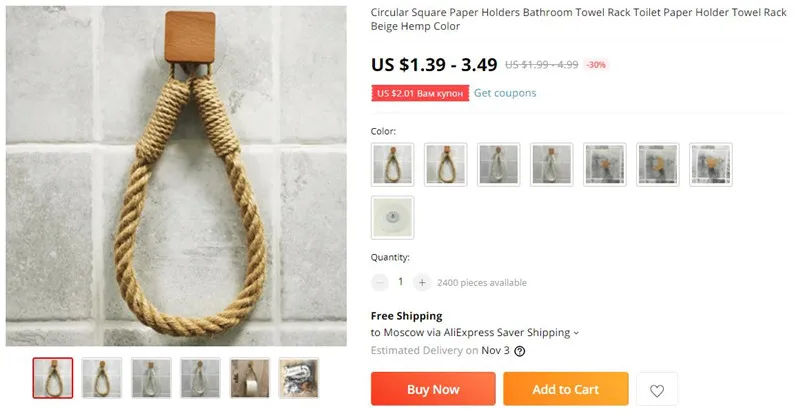Image resolution: width=800 pixels, height=413 pixels.
Task: Click the Buy Now button
Action: [433, 389]
